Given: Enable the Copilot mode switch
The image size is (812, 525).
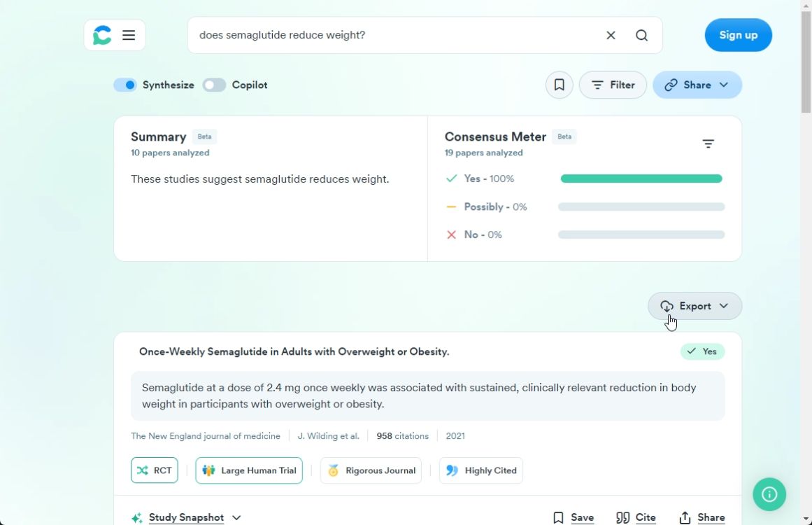Looking at the screenshot, I should click(214, 84).
